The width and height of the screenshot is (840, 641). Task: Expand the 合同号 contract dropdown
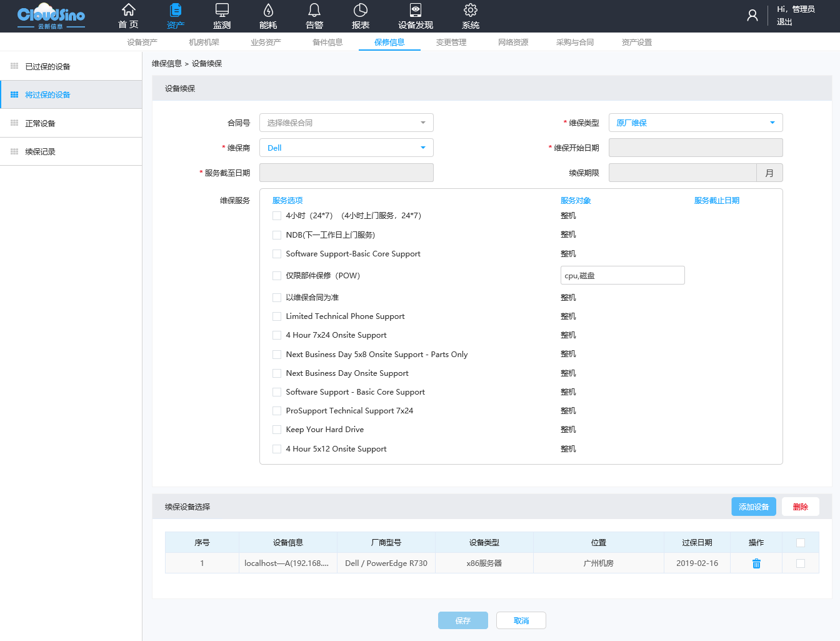coord(346,123)
